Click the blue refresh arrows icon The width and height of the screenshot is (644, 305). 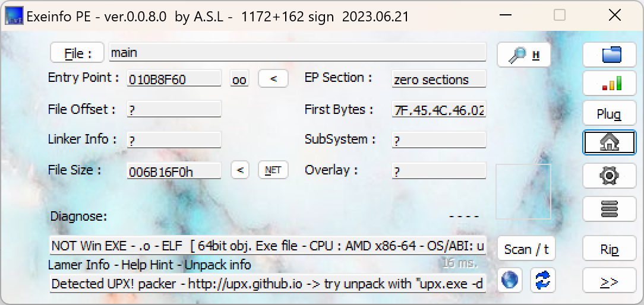click(542, 279)
